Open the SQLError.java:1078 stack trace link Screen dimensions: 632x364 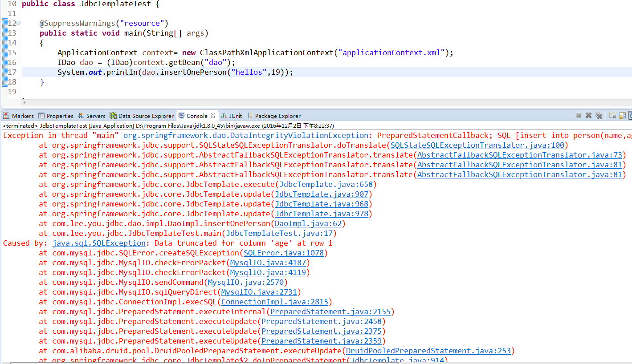pos(284,252)
